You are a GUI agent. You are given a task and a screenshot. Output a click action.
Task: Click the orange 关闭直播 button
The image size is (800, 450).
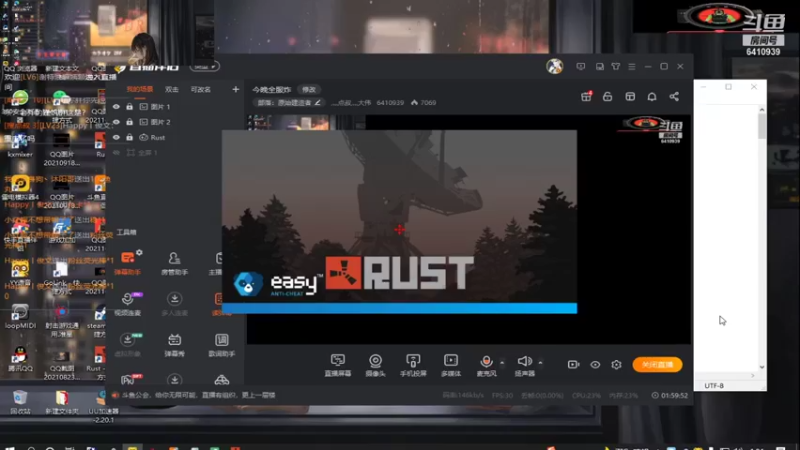click(657, 364)
